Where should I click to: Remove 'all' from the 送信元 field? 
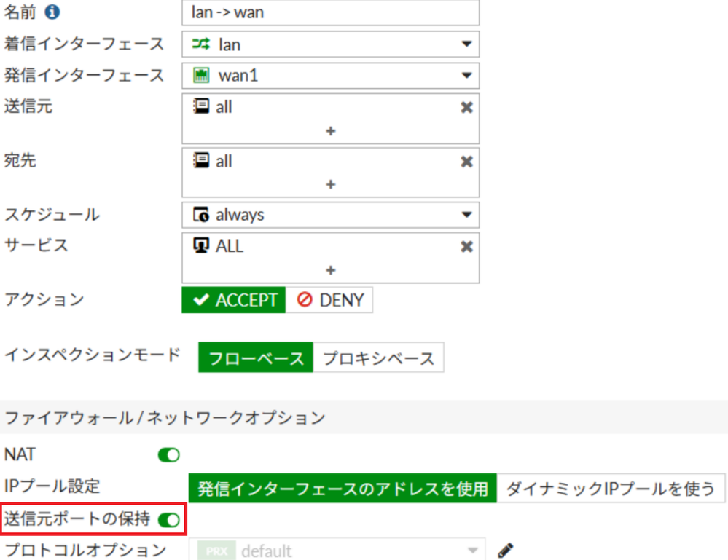coord(466,107)
